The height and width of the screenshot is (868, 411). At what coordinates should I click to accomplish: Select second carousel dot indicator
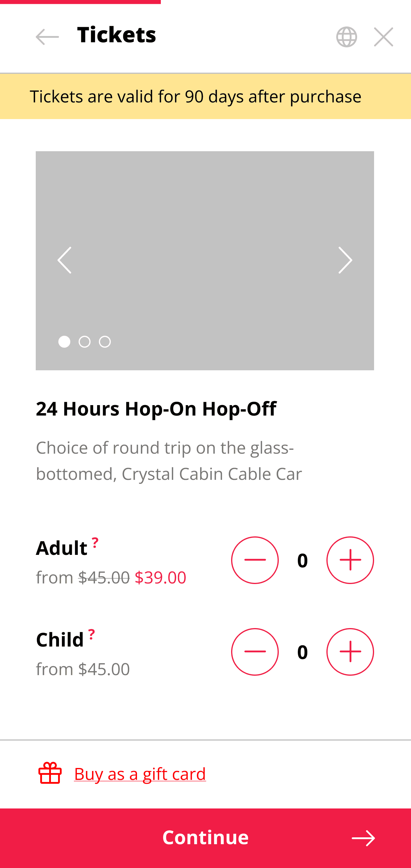[85, 342]
